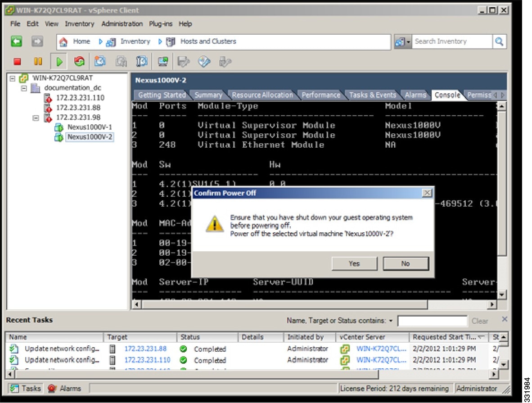Switch to the Resource Allocation tab
Screen dimensions: 532x403
(x=262, y=95)
